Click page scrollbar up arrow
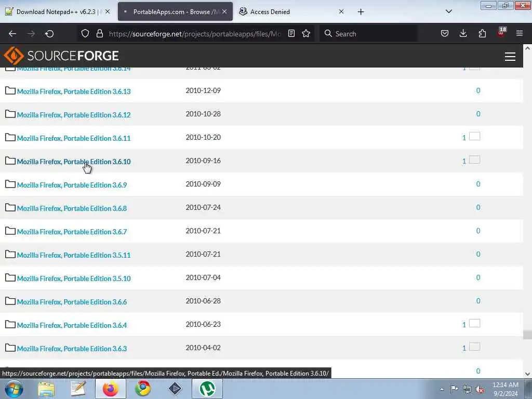Image resolution: width=532 pixels, height=399 pixels. tap(527, 48)
